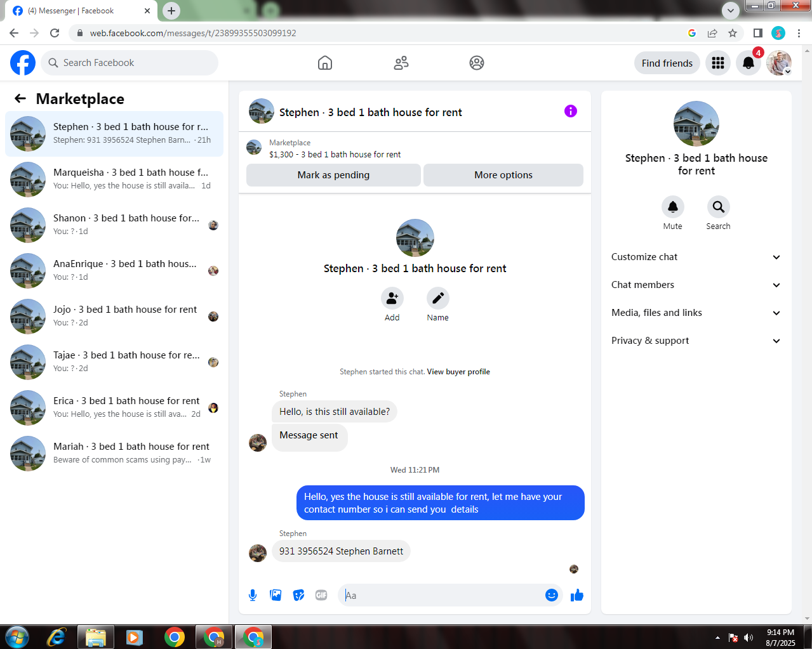Open the grid menu icon
The image size is (812, 649).
[x=718, y=63]
